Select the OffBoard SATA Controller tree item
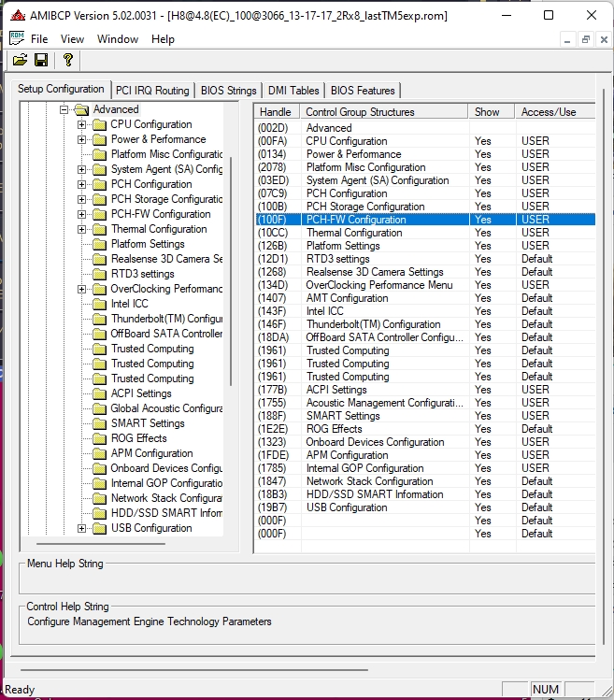 pyautogui.click(x=166, y=334)
